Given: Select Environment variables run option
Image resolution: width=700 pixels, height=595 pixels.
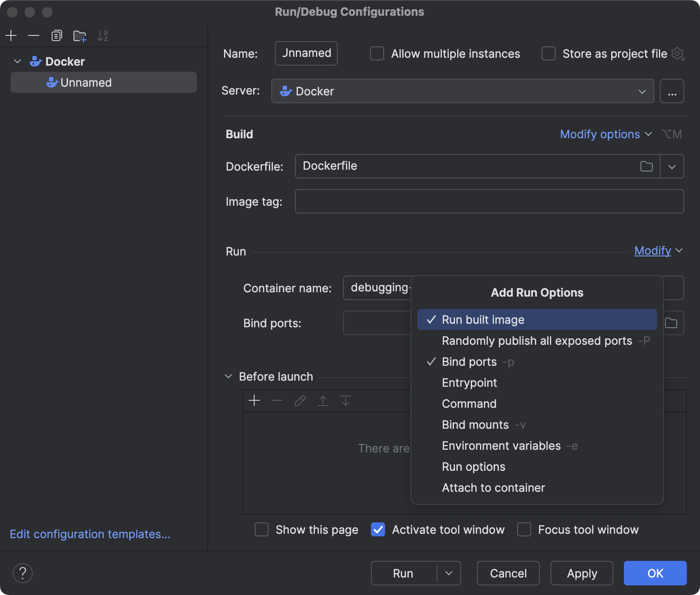Looking at the screenshot, I should 501,445.
